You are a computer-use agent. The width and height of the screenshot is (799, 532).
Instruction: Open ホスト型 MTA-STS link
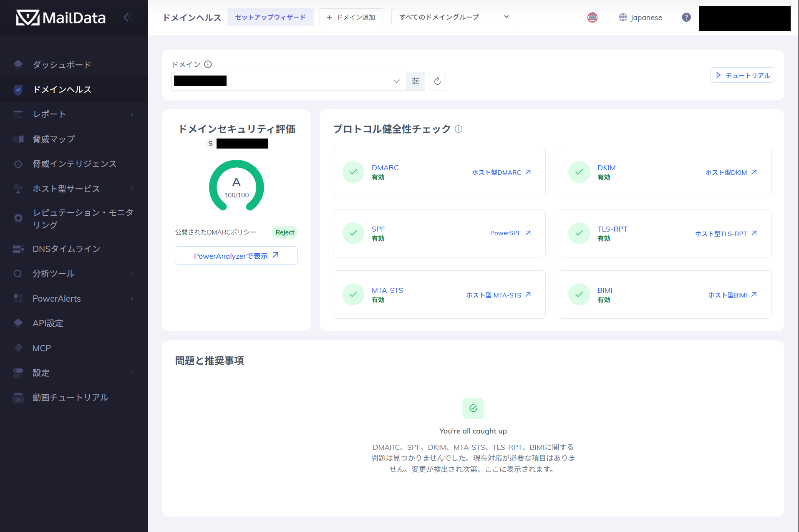click(x=499, y=295)
